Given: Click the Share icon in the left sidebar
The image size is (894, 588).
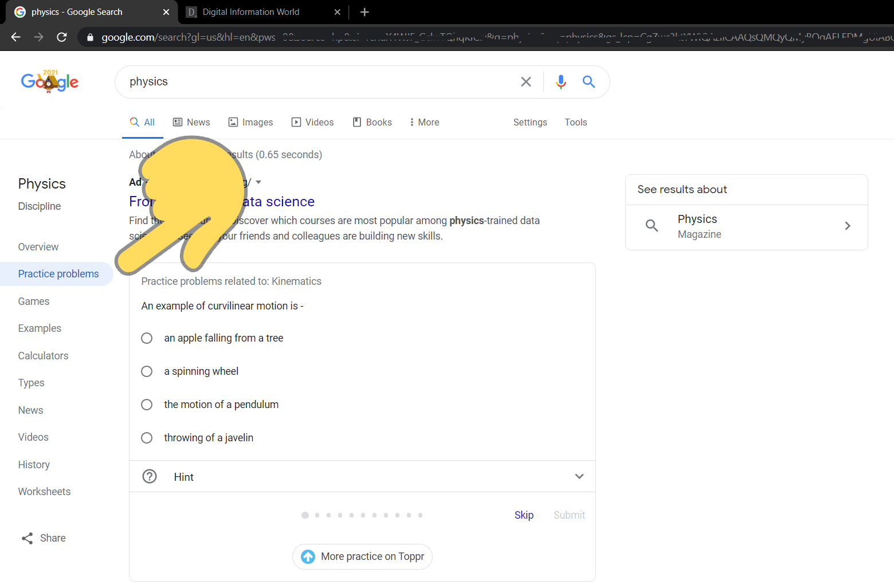Looking at the screenshot, I should tap(27, 538).
